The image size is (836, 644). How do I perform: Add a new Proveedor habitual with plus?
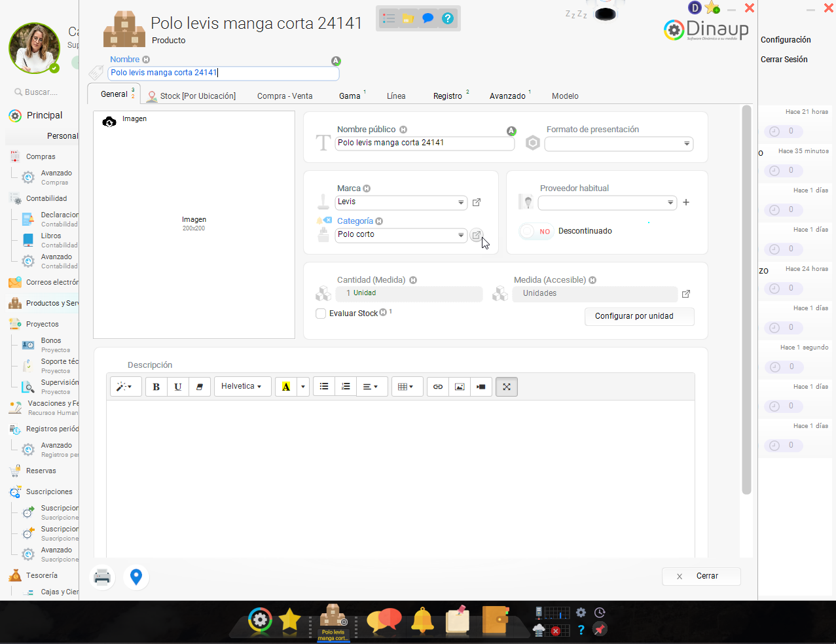[x=686, y=202]
